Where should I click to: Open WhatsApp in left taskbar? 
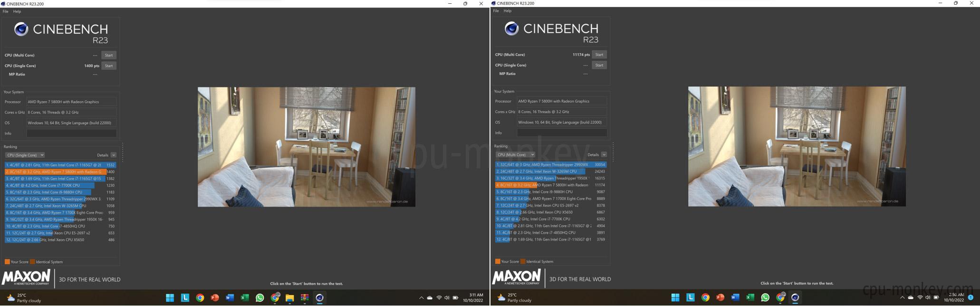260,298
